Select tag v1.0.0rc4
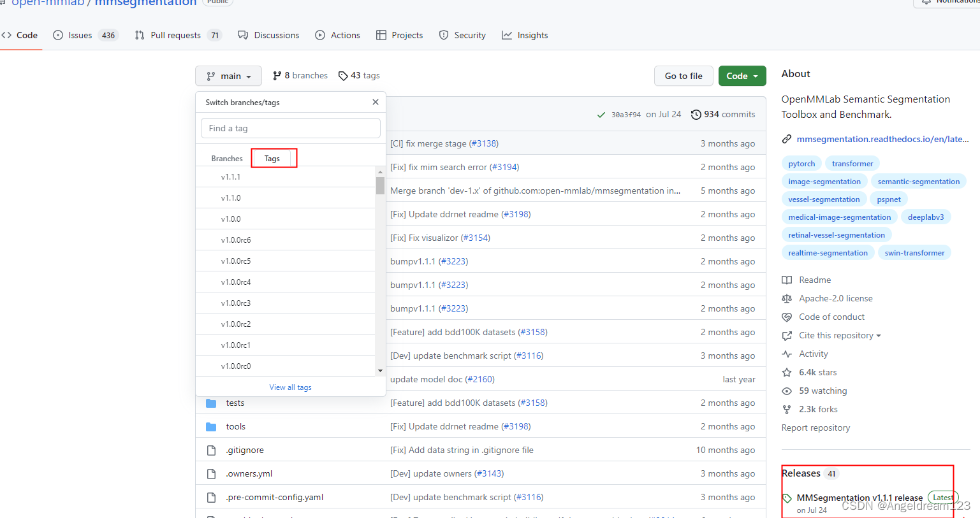Image resolution: width=980 pixels, height=518 pixels. coord(286,282)
